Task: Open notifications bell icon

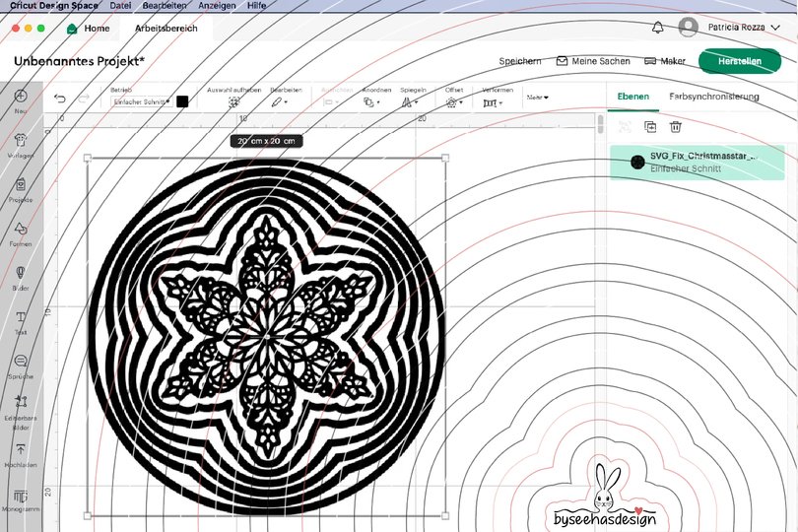Action: tap(657, 28)
